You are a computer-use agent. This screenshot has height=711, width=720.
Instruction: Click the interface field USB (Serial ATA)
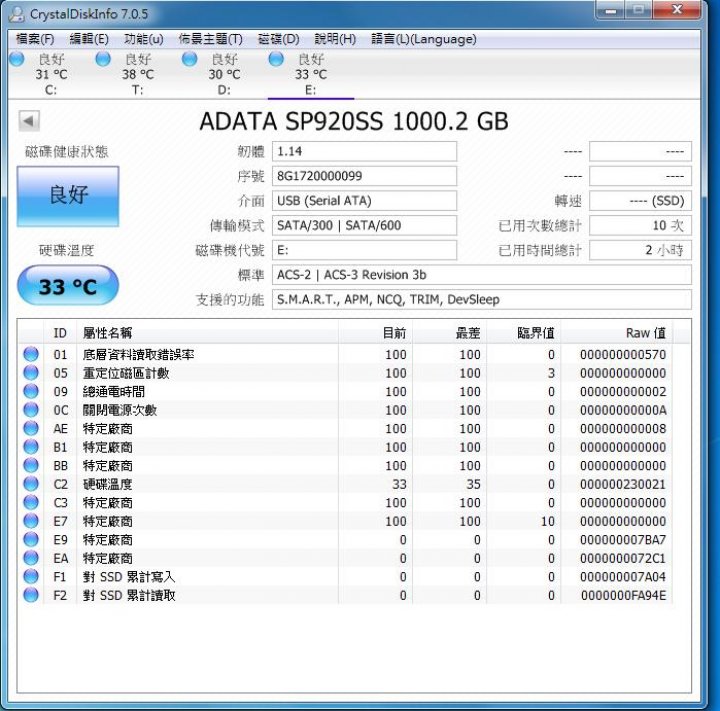pyautogui.click(x=365, y=201)
